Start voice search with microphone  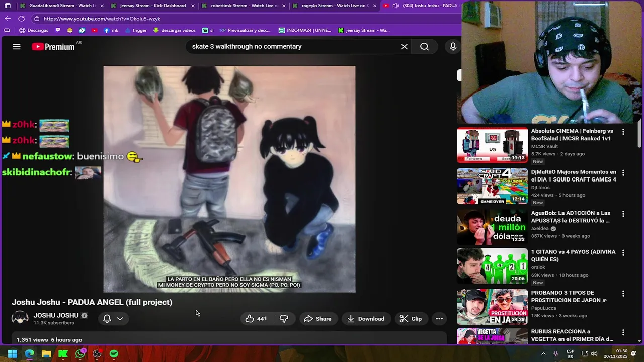tap(453, 47)
